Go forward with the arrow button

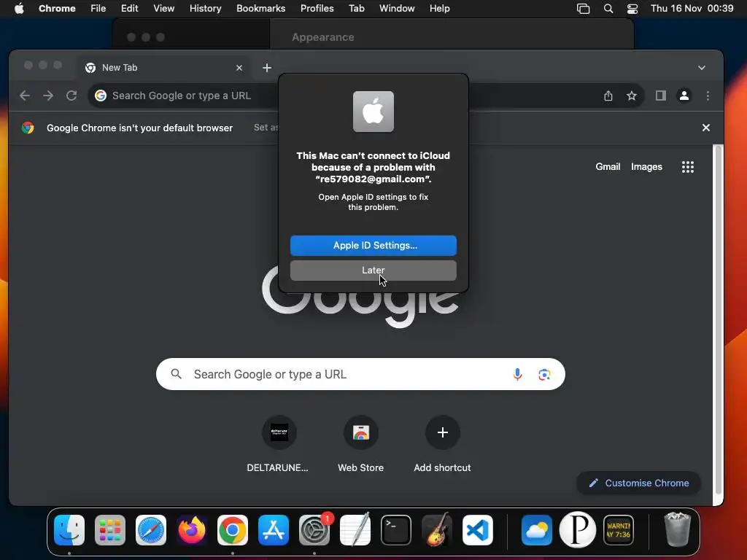pyautogui.click(x=48, y=96)
